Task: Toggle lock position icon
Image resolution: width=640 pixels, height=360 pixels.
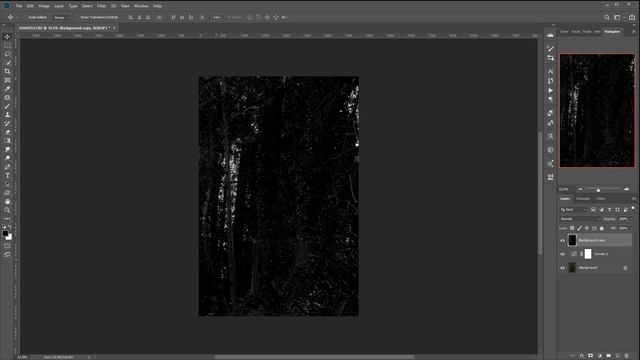Action: click(x=587, y=228)
